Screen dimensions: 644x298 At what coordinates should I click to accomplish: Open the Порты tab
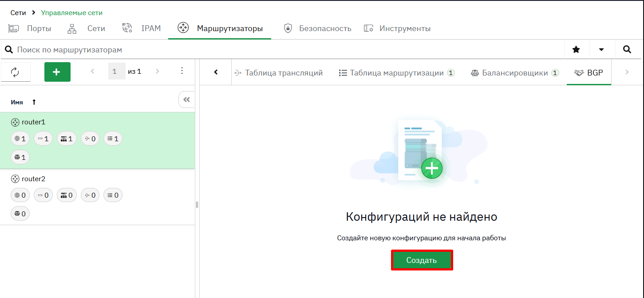click(30, 28)
